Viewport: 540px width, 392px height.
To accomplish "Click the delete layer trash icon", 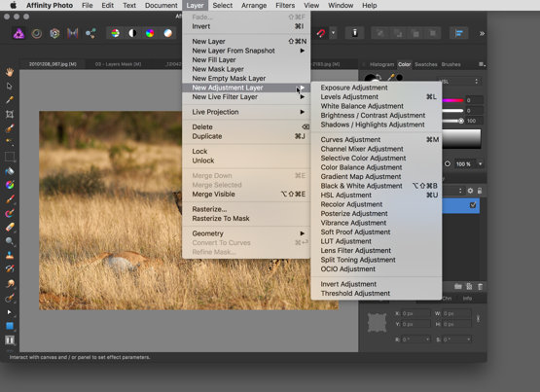I will [480, 286].
